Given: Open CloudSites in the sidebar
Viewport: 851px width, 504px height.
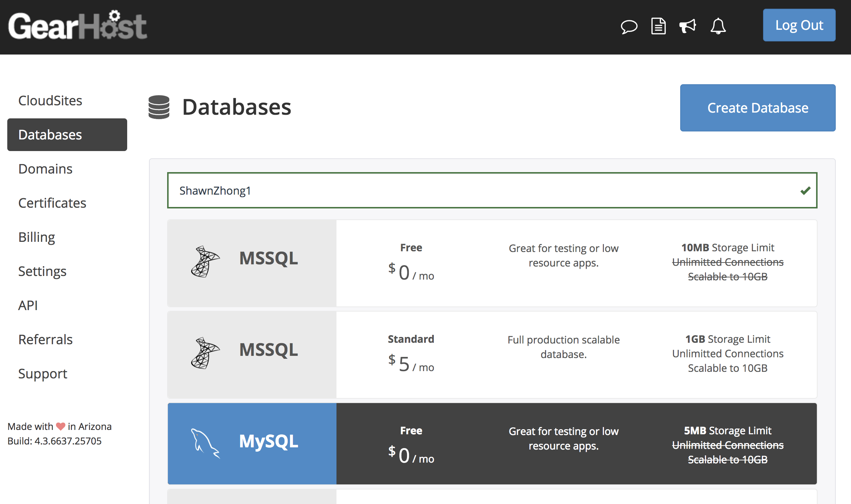Looking at the screenshot, I should 50,101.
